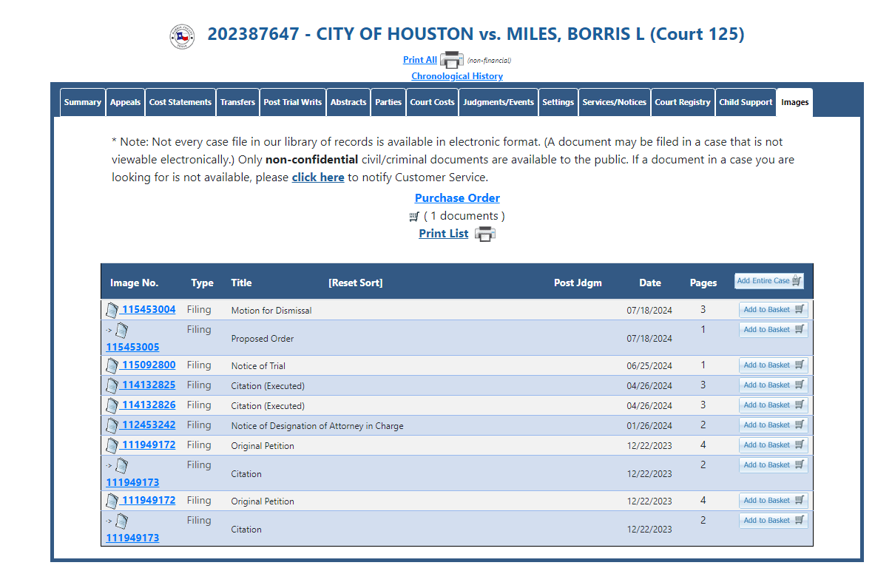Add Motion for Dismissal to basket

click(773, 310)
